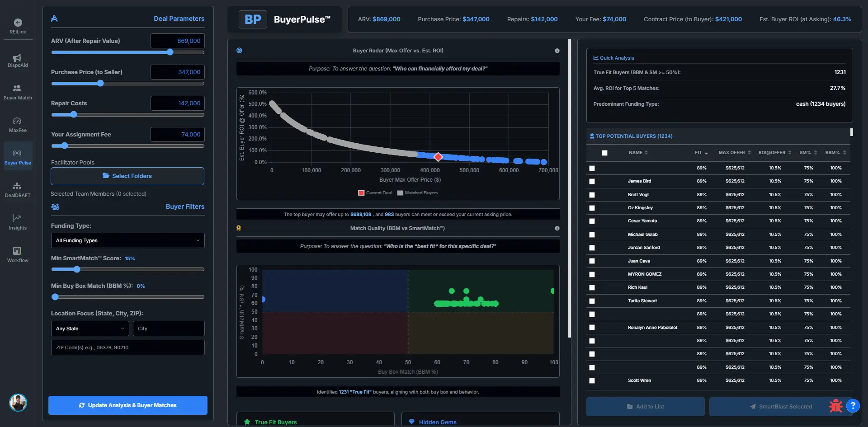Screen dimensions: 868x427
Task: Check the James Bird row checkbox
Action: 592,181
